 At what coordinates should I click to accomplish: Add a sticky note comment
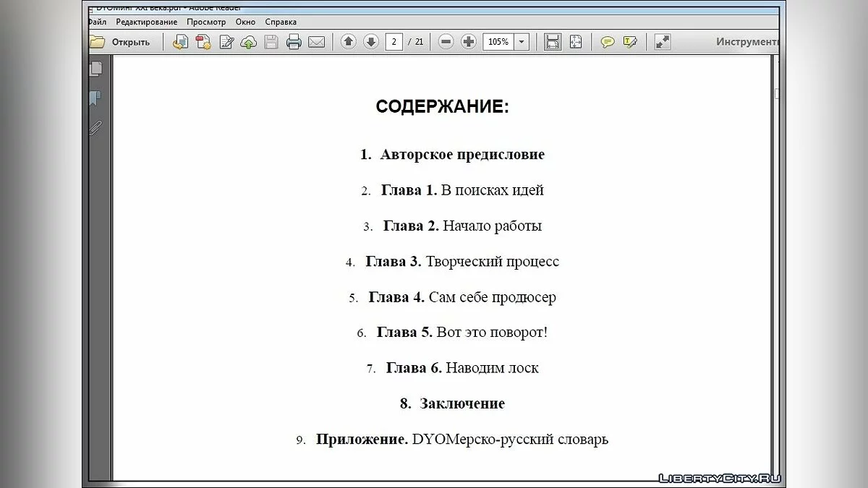(x=608, y=42)
